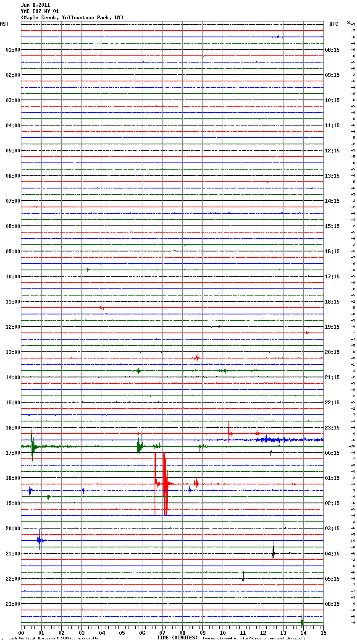The image size is (357, 644).
Task: Click the green spike on the bottom trace
Action: click(x=302, y=621)
